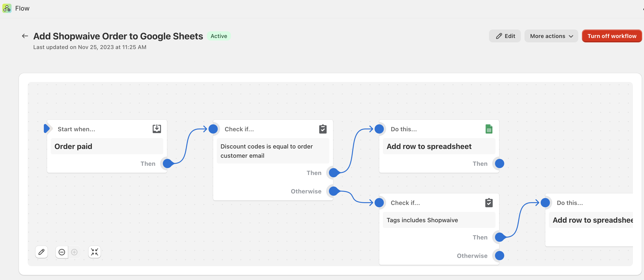
Task: Click input node of Tags includes Shopwaive condition
Action: tap(379, 202)
